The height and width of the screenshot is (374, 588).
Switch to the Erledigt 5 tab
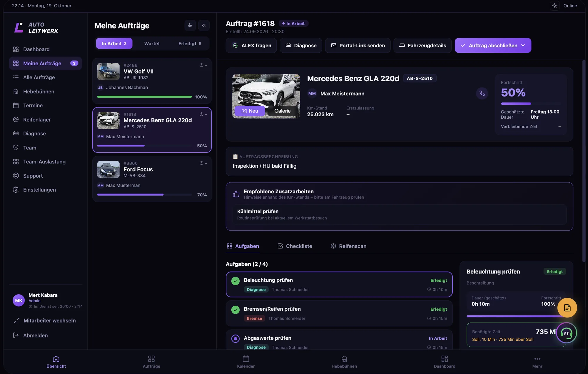(190, 44)
